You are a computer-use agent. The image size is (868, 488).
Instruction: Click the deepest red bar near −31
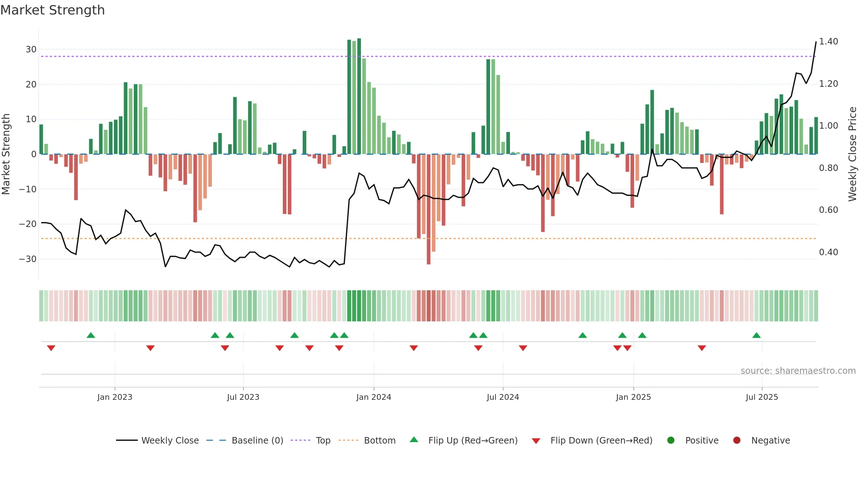tap(429, 209)
